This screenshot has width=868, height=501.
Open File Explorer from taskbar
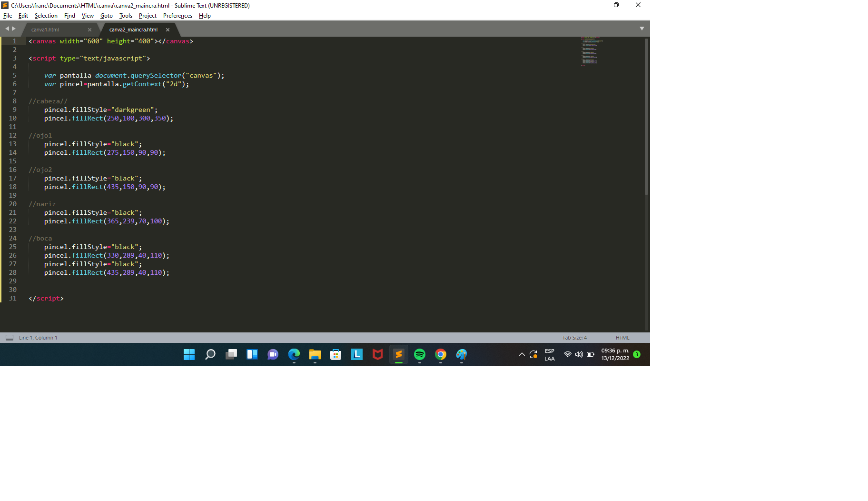(315, 354)
